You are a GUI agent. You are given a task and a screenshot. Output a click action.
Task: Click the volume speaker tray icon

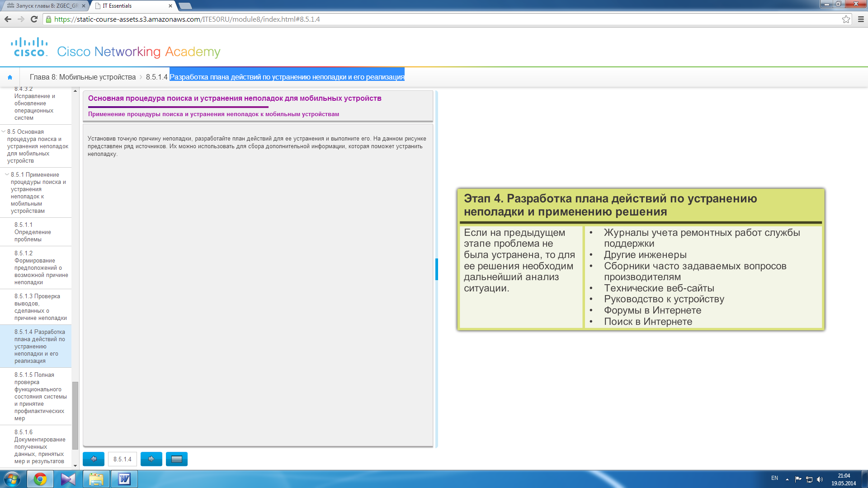point(820,479)
